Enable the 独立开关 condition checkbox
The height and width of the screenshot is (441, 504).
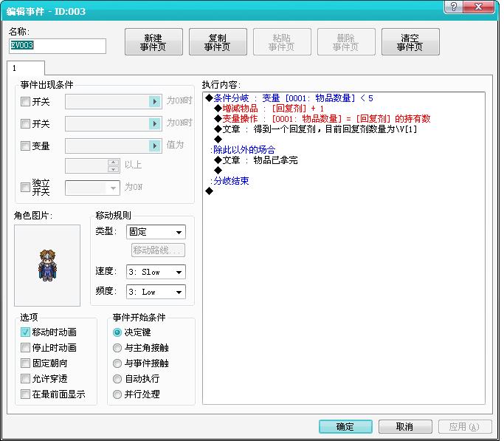25,187
